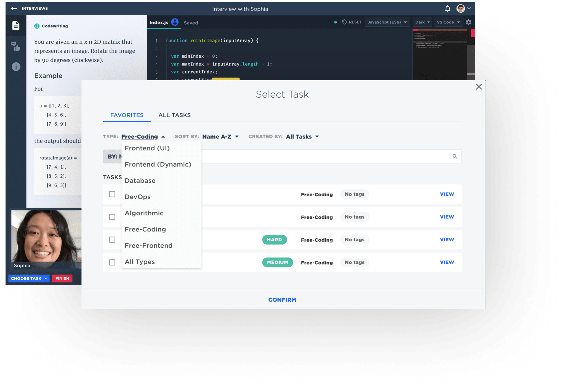Check the MEDIUM task checkbox
The height and width of the screenshot is (392, 567).
click(112, 262)
